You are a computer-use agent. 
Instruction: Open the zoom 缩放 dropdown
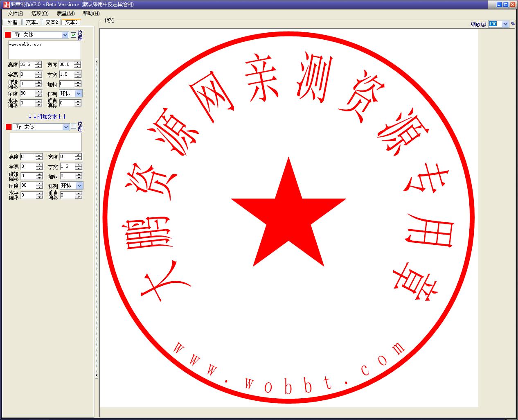(x=506, y=24)
